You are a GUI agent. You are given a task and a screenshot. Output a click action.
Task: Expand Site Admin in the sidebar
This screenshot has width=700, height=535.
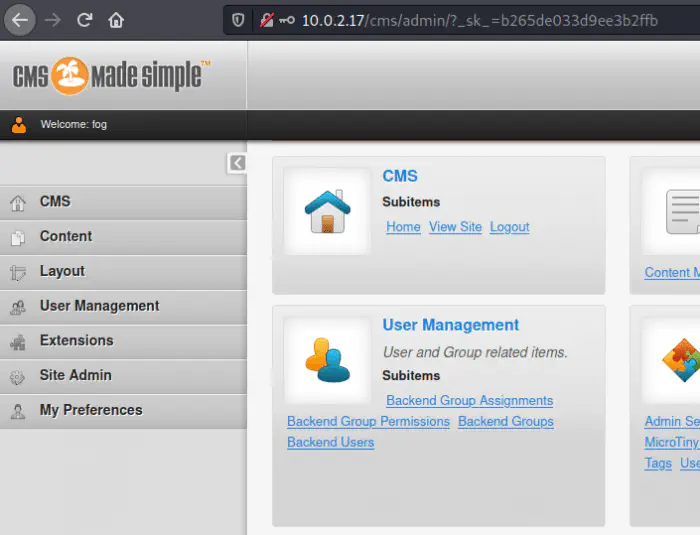pos(75,375)
